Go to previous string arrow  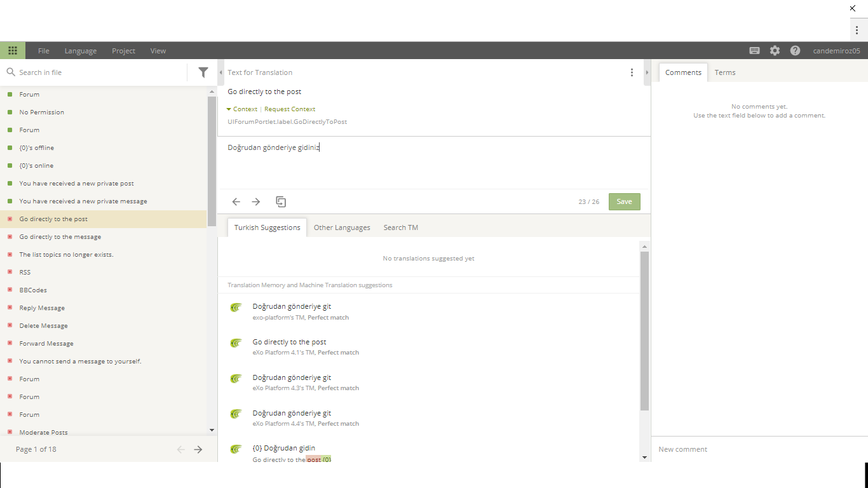point(236,201)
